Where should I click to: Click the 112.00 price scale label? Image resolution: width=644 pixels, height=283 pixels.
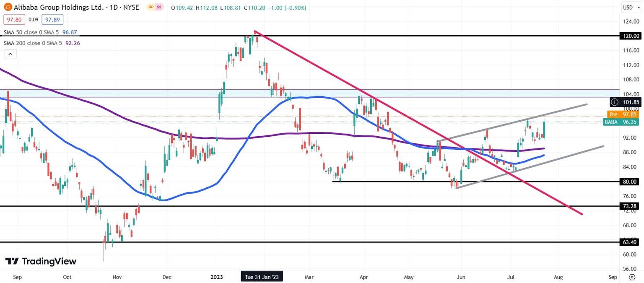tap(631, 65)
